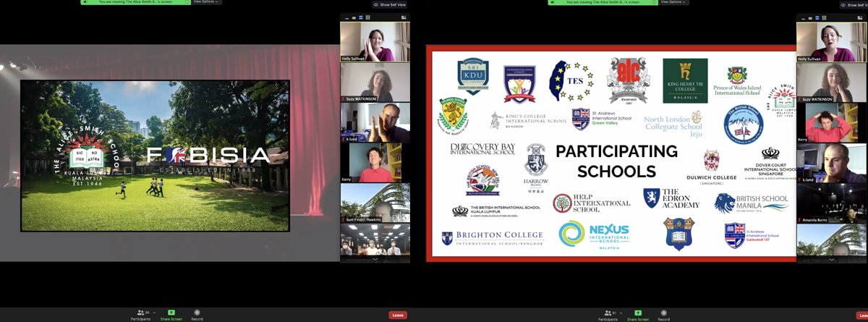The width and height of the screenshot is (868, 322).
Task: Select Suzy WATKINSON video in left window
Action: [x=375, y=82]
